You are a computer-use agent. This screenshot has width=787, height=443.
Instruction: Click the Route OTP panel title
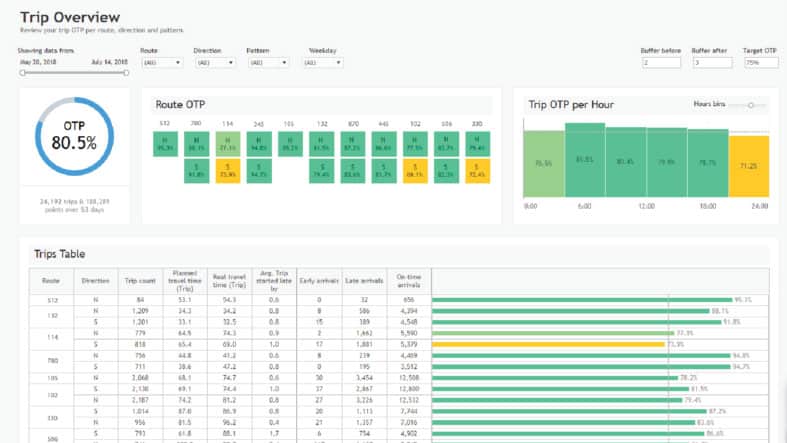(x=180, y=105)
